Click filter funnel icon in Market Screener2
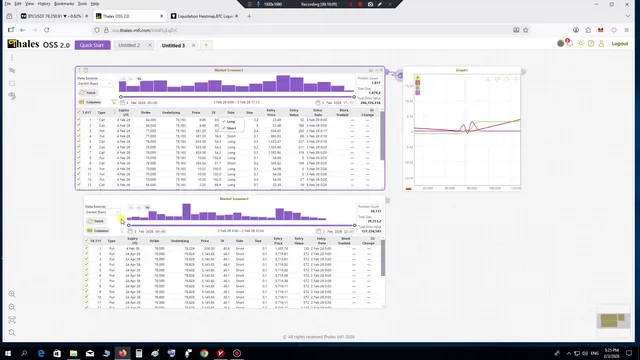Image resolution: width=640 pixels, height=360 pixels. click(122, 231)
